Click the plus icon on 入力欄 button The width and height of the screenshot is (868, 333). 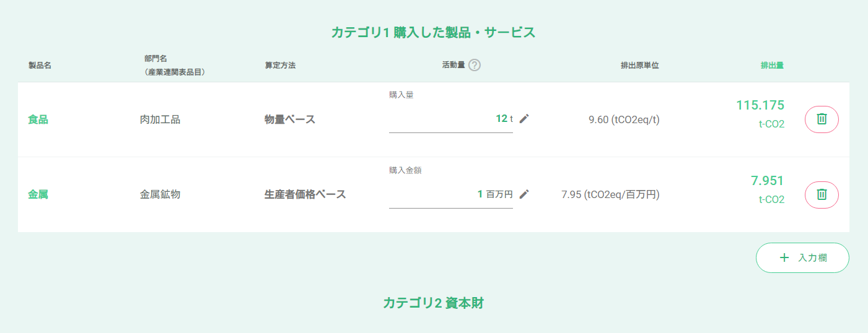784,257
